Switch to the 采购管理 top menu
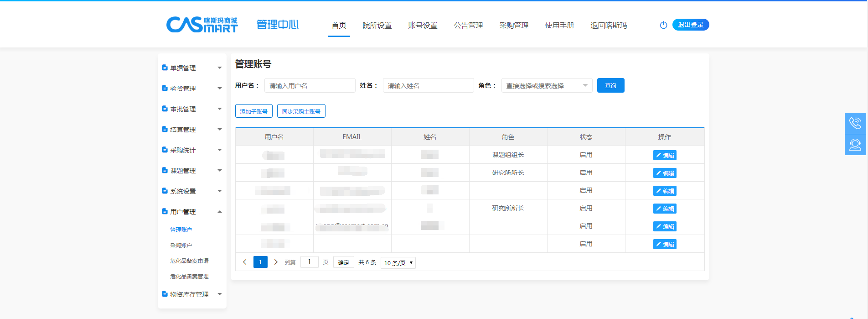Image resolution: width=868 pixels, height=319 pixels. pyautogui.click(x=514, y=26)
